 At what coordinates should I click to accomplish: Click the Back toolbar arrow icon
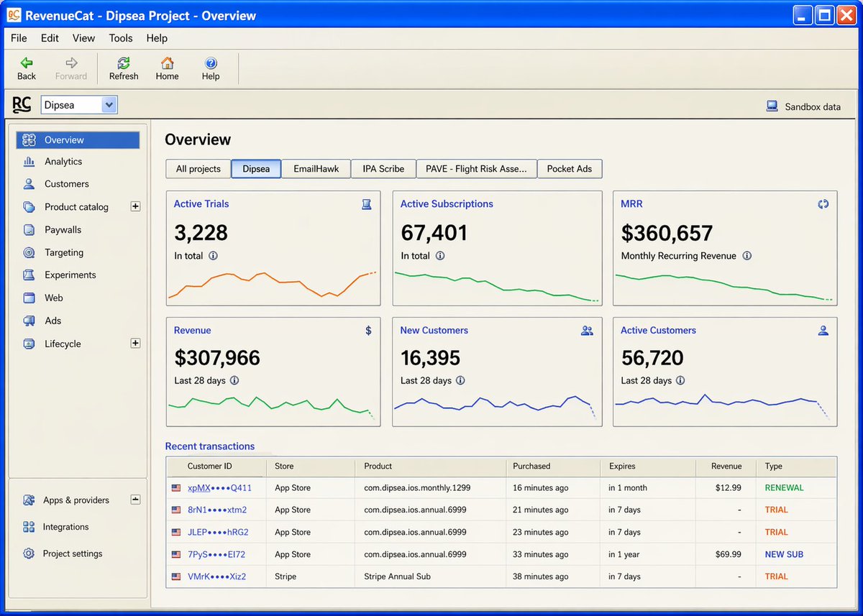point(27,63)
